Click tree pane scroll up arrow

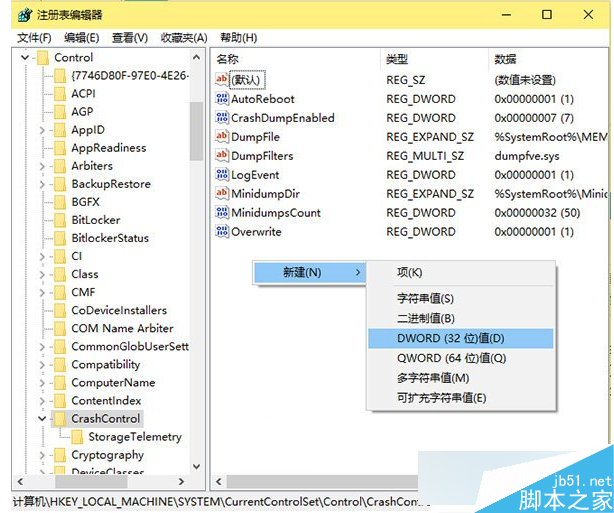(x=197, y=58)
